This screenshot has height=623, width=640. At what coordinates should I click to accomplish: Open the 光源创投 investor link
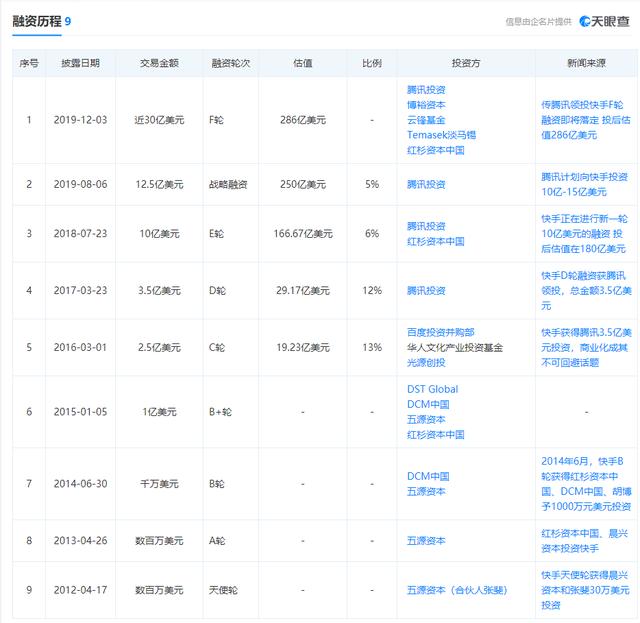coord(426,363)
